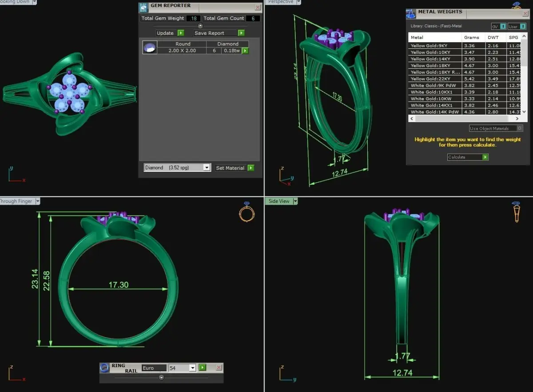Select the Yellow Gold:18KY row
533x392 pixels.
(x=465, y=65)
